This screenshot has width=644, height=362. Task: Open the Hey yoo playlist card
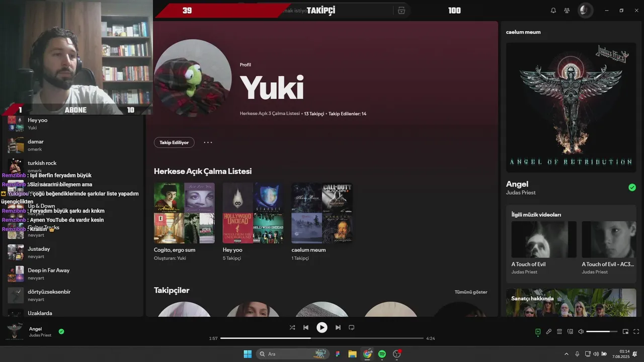click(x=253, y=222)
